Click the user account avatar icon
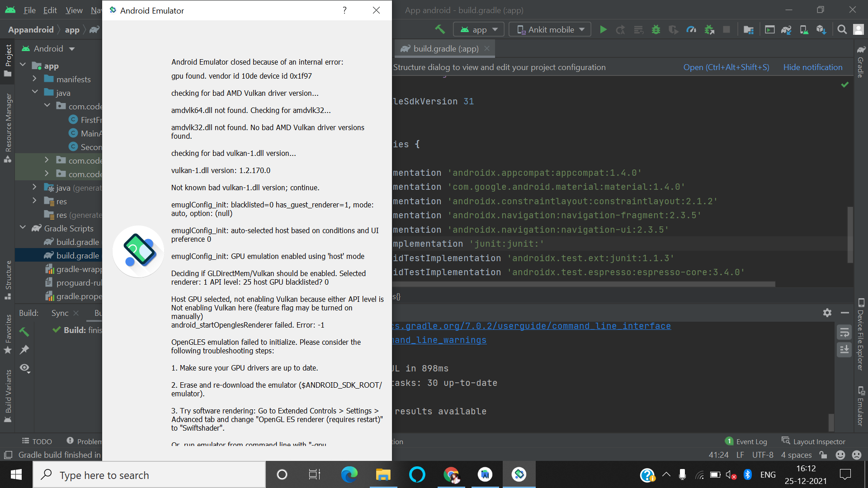Viewport: 868px width, 488px height. (x=858, y=30)
